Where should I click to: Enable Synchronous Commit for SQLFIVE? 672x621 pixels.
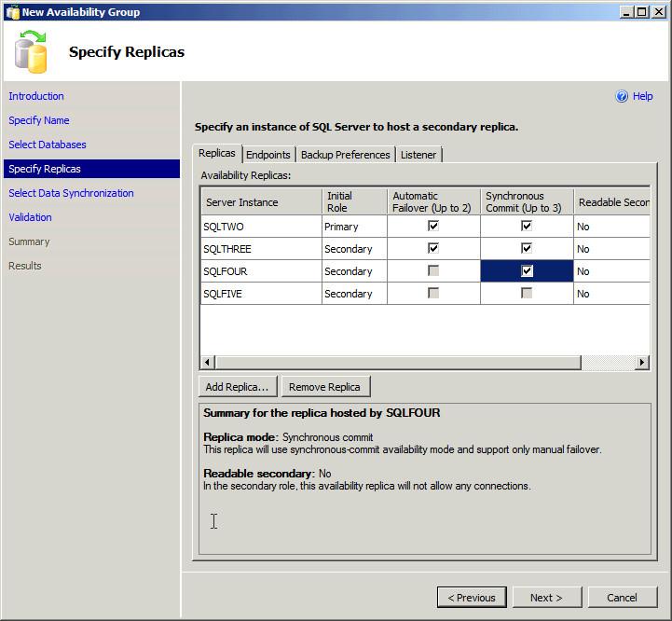point(527,293)
